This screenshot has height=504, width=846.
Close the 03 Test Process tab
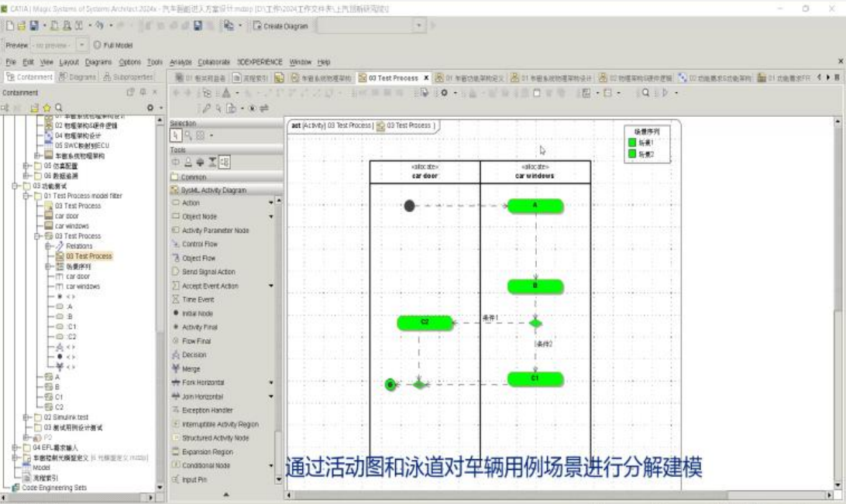(x=426, y=78)
